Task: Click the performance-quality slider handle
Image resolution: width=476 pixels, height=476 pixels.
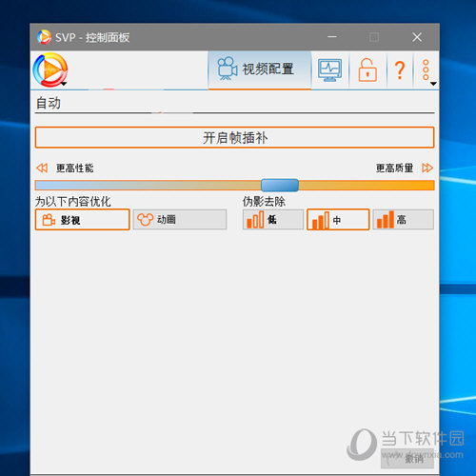Action: [x=280, y=185]
